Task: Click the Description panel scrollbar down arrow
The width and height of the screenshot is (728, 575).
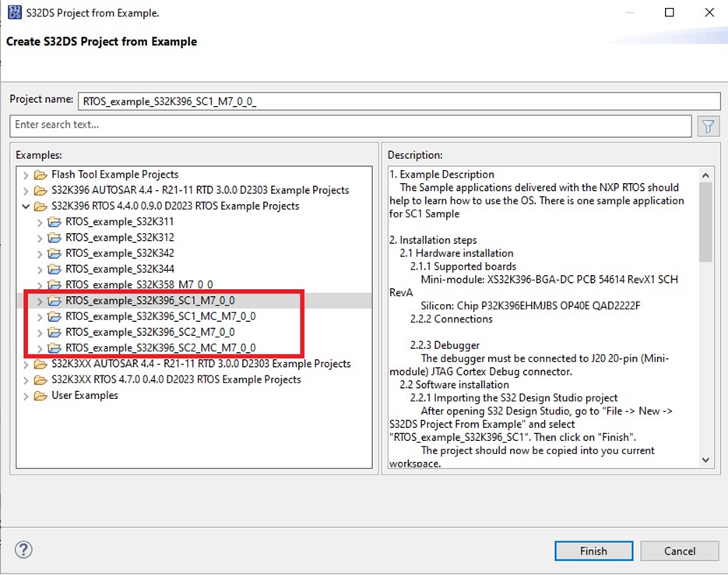Action: click(706, 460)
